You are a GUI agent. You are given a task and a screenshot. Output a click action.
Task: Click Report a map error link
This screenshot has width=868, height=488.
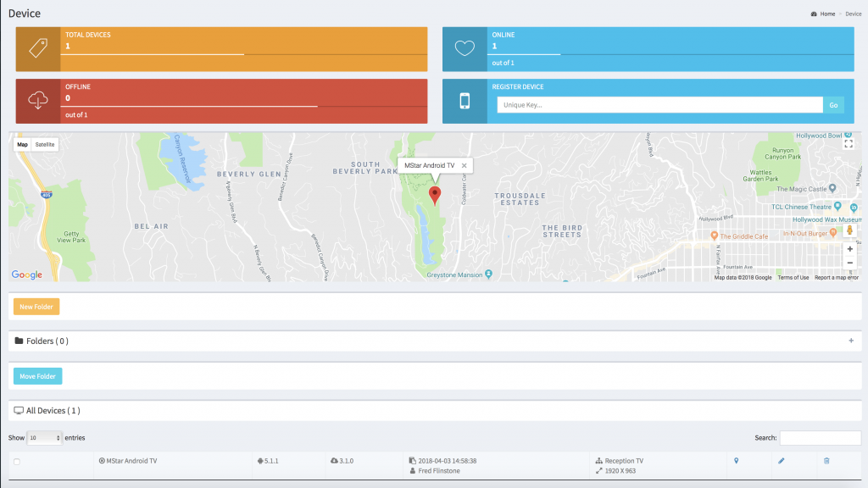[837, 278]
